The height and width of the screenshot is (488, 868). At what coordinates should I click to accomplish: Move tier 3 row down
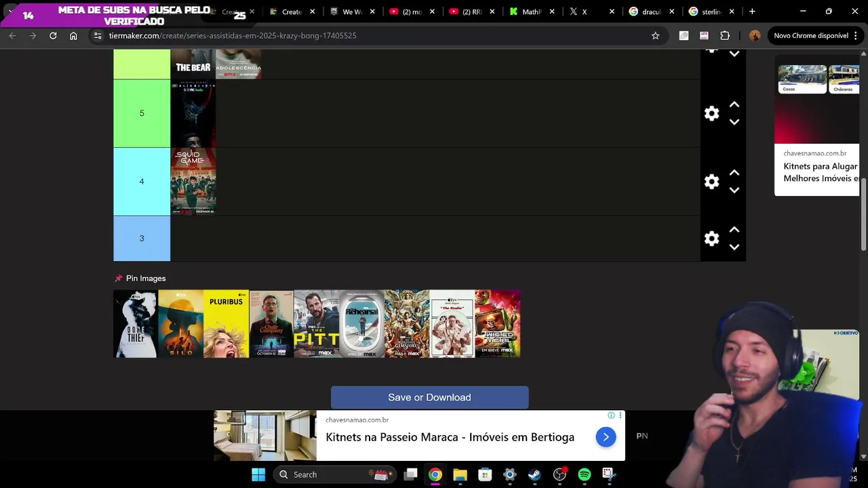[734, 247]
